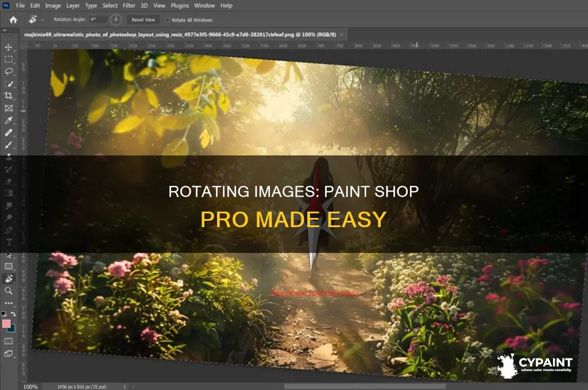Select the Spot Healing Brush tool

click(x=8, y=132)
